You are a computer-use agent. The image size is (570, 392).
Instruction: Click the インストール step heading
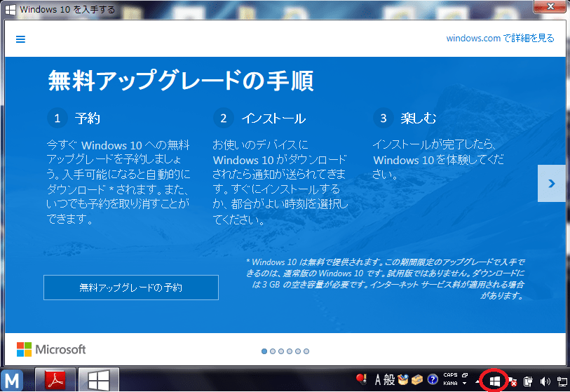273,119
